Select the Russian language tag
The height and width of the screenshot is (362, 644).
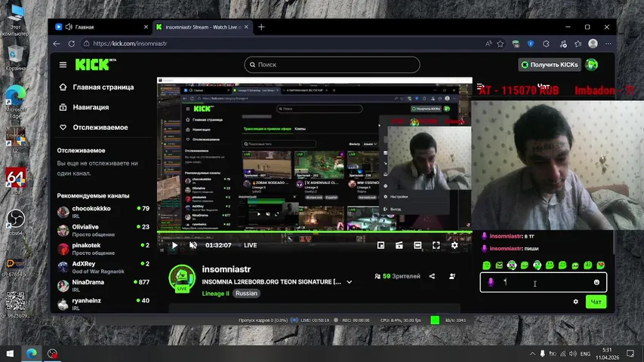pyautogui.click(x=246, y=293)
